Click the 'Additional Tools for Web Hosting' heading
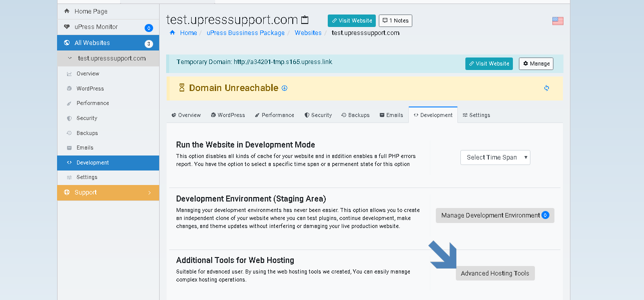 tap(235, 260)
